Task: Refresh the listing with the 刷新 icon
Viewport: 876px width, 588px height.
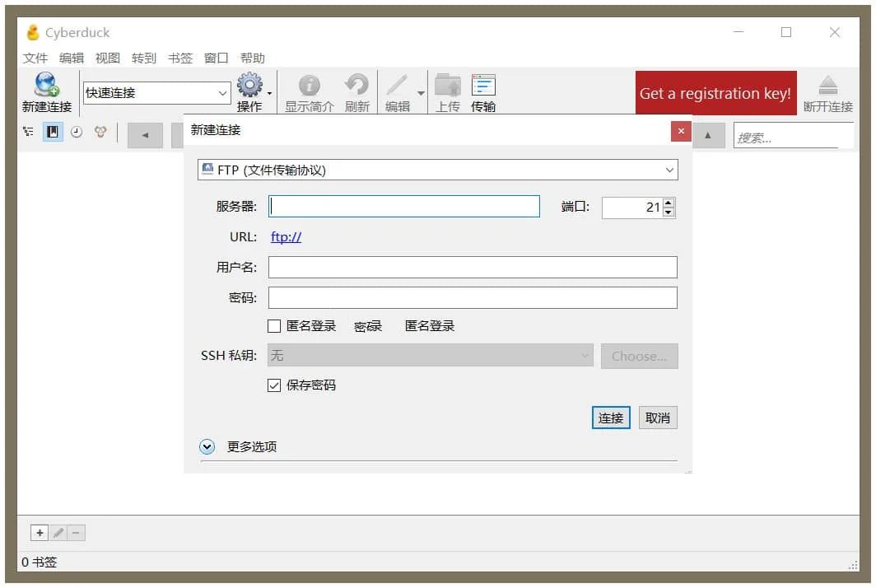Action: (356, 86)
